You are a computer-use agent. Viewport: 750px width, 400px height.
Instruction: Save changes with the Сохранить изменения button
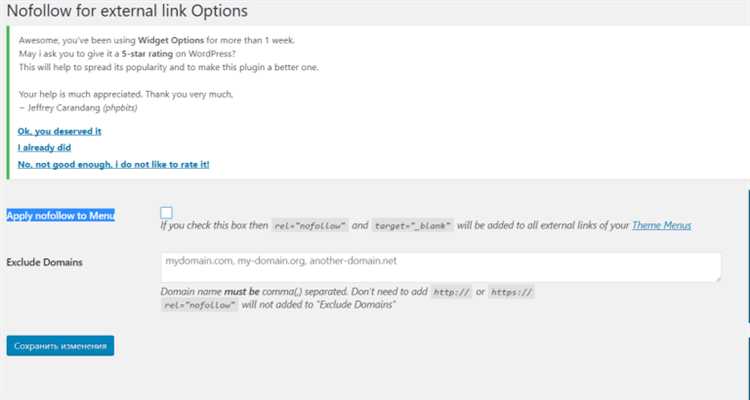(60, 345)
